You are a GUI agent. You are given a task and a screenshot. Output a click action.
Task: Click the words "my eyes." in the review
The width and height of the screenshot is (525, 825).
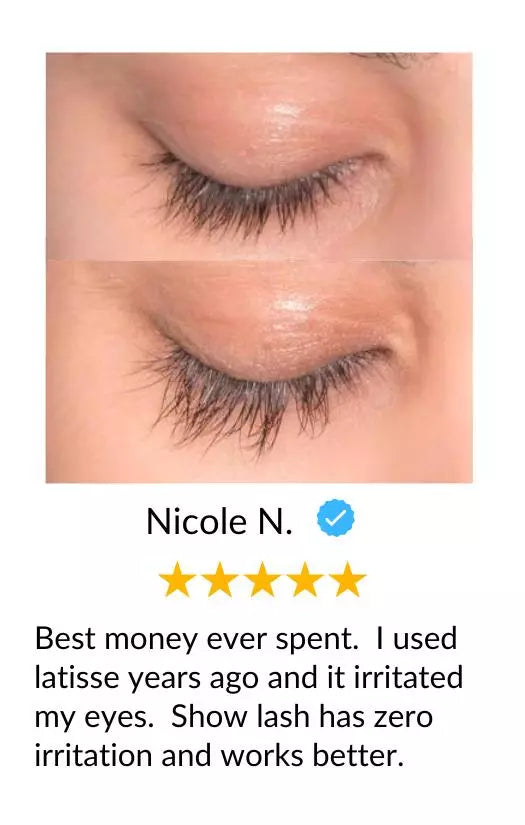94,718
